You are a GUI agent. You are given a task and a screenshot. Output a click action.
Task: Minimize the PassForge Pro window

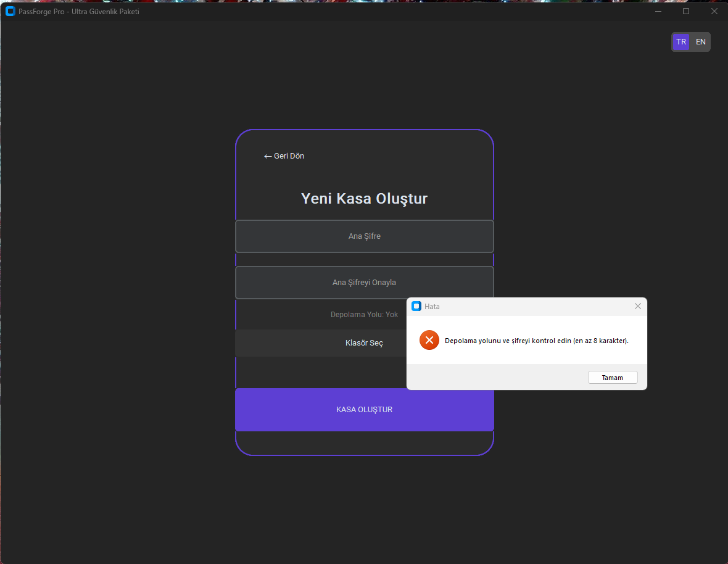pyautogui.click(x=658, y=11)
